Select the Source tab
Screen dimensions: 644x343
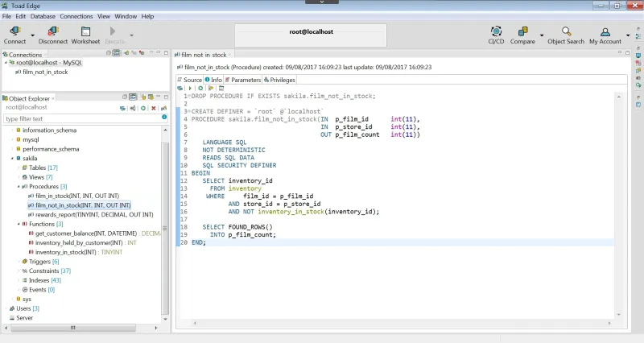[x=190, y=80]
